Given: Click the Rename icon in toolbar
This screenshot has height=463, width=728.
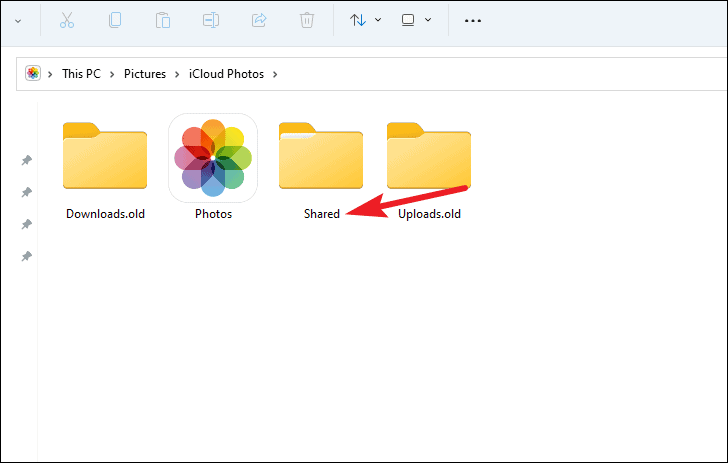Looking at the screenshot, I should [211, 20].
